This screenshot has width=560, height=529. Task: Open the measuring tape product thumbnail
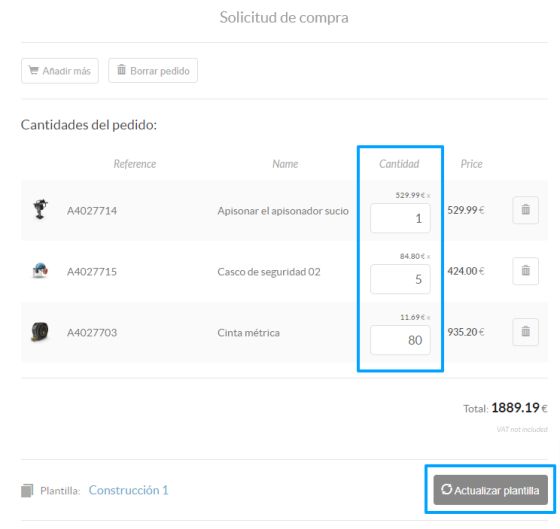[40, 331]
